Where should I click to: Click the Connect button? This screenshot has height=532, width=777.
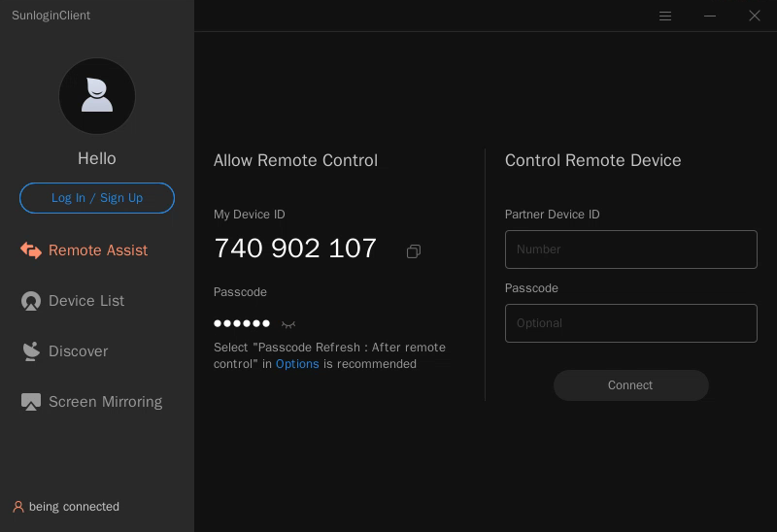click(x=630, y=385)
